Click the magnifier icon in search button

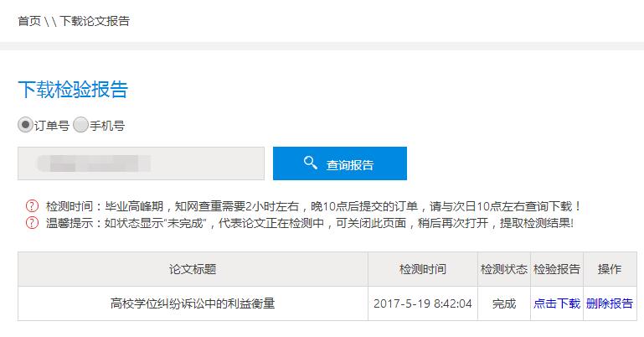pyautogui.click(x=310, y=163)
